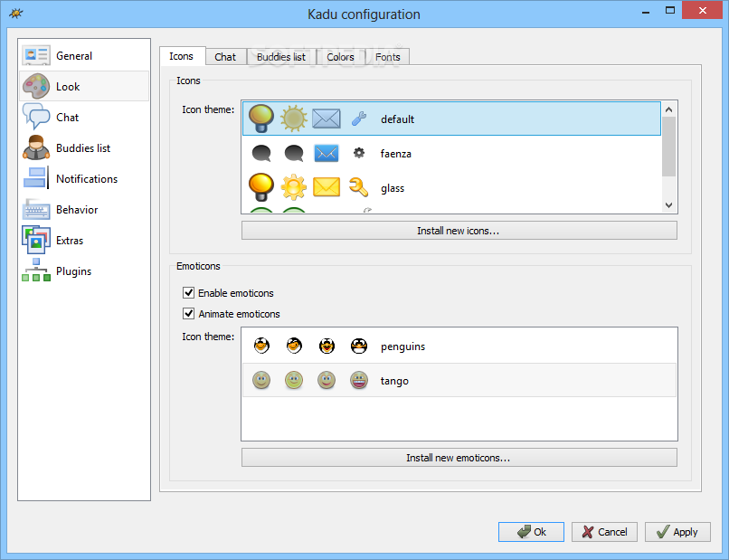729x560 pixels.
Task: Open the Buddies list tab
Action: coord(281,57)
